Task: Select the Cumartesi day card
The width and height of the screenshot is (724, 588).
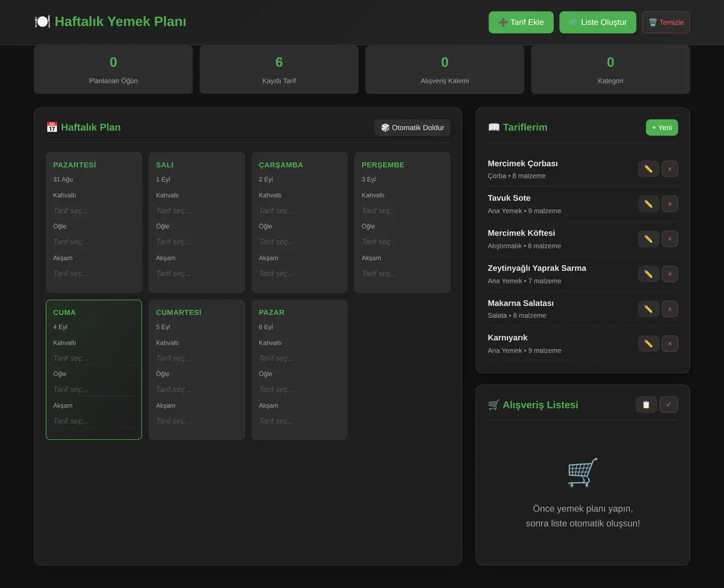Action: coord(197,370)
